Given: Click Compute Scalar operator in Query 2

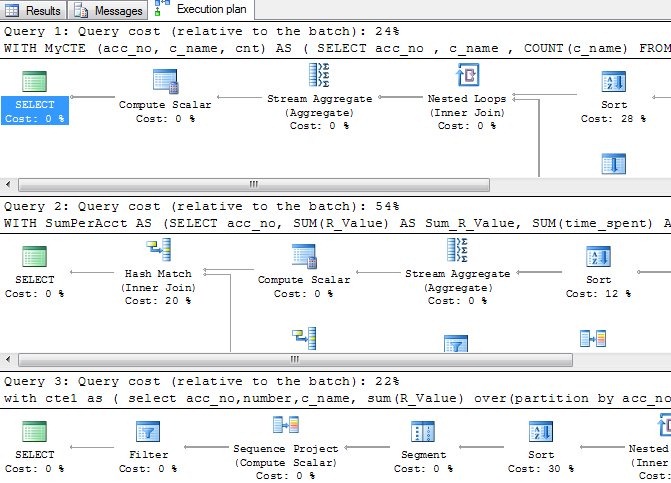Looking at the screenshot, I should (x=304, y=258).
